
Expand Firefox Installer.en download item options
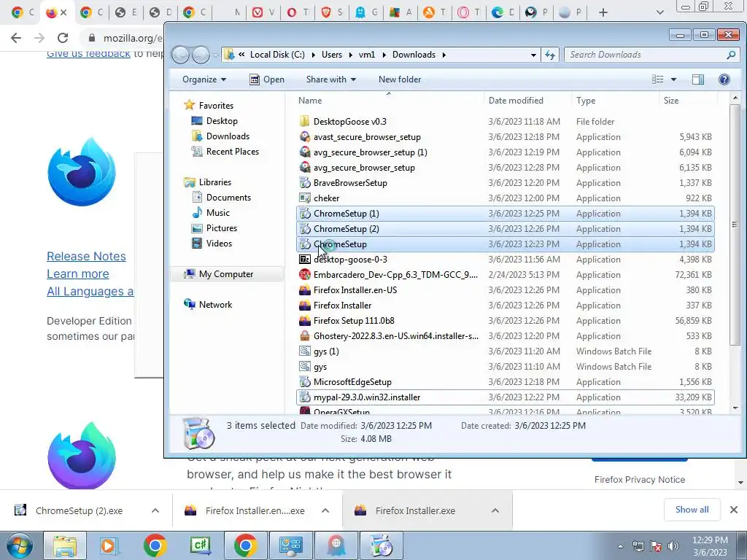coord(325,510)
